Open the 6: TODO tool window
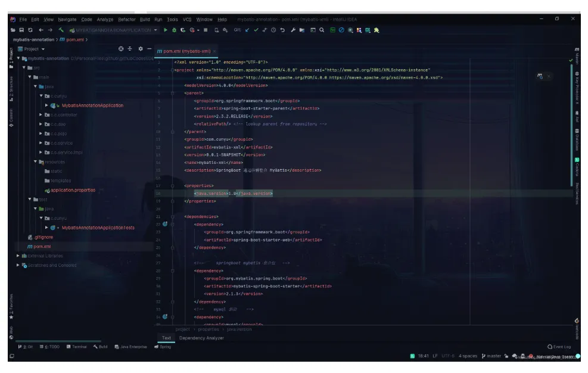 tap(49, 347)
